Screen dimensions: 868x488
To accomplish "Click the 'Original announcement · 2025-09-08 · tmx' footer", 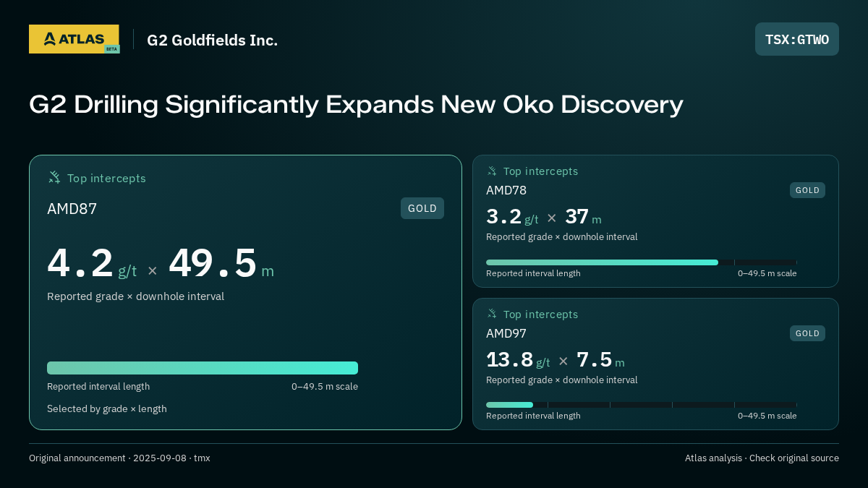I will click(x=119, y=458).
